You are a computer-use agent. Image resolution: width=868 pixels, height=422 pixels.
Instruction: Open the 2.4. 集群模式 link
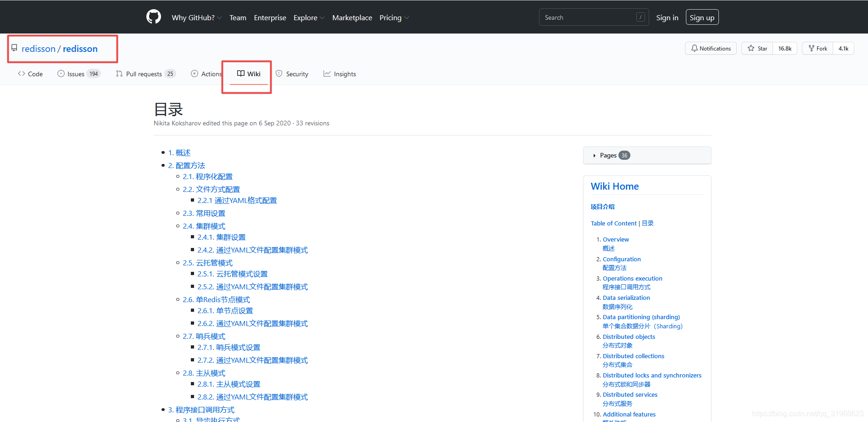(x=204, y=226)
